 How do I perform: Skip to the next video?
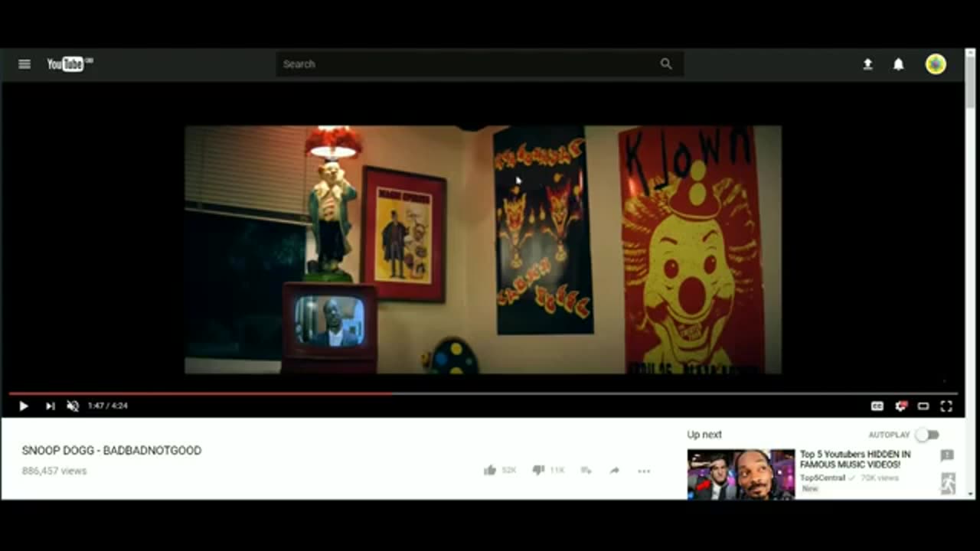pos(50,406)
